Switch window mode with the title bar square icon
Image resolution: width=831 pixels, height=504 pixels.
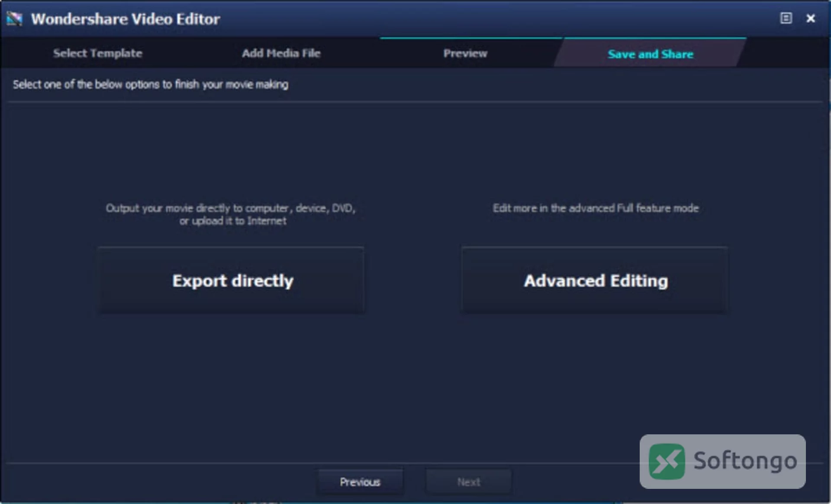[x=786, y=18]
